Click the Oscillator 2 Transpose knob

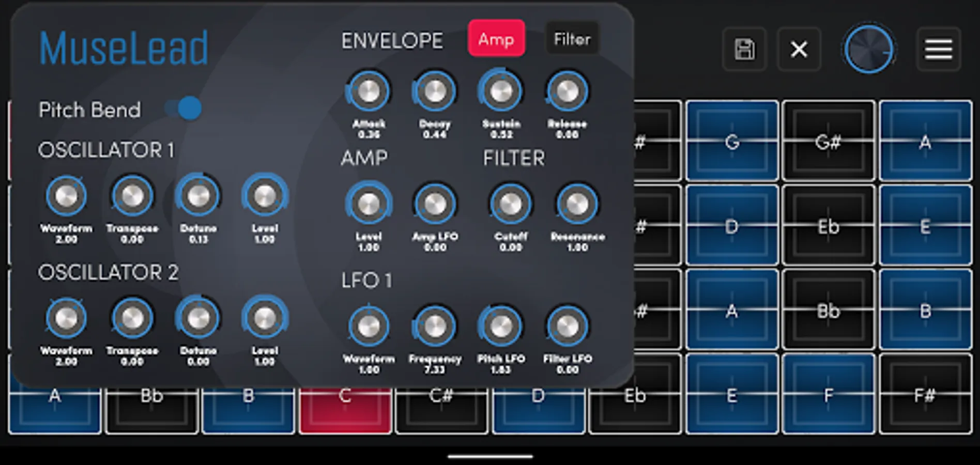tap(132, 318)
